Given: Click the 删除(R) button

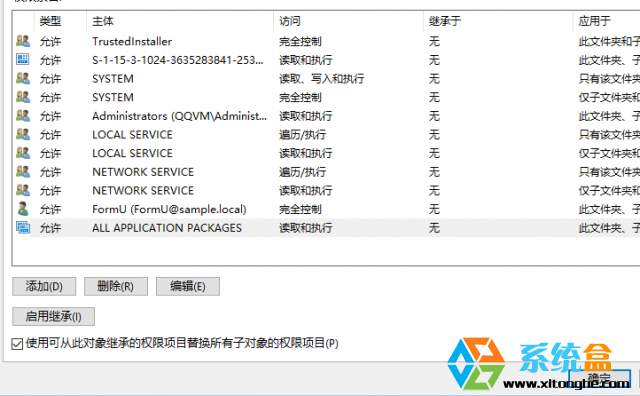Looking at the screenshot, I should 116,286.
